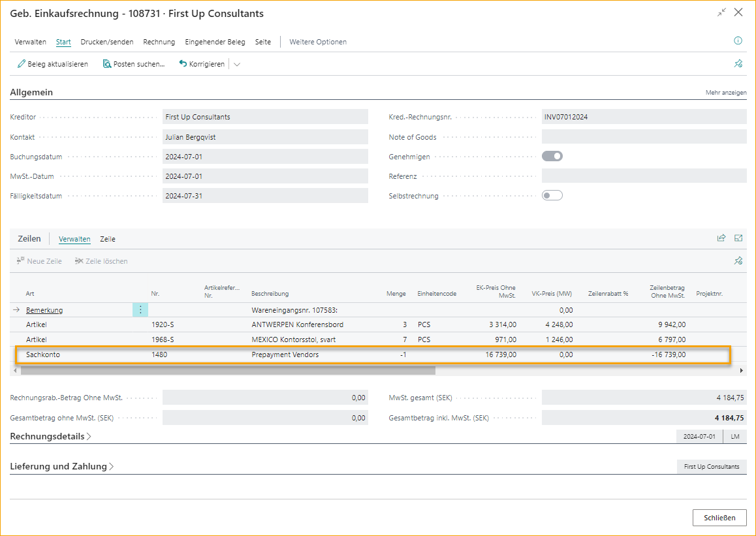Click the horizontal scrollbar under the lines

click(227, 370)
